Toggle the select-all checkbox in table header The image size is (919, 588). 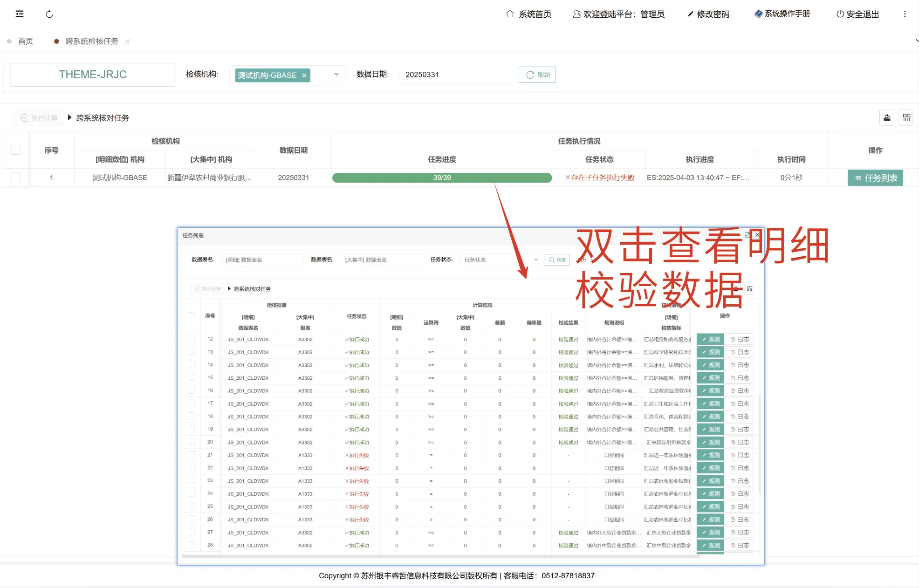click(15, 150)
